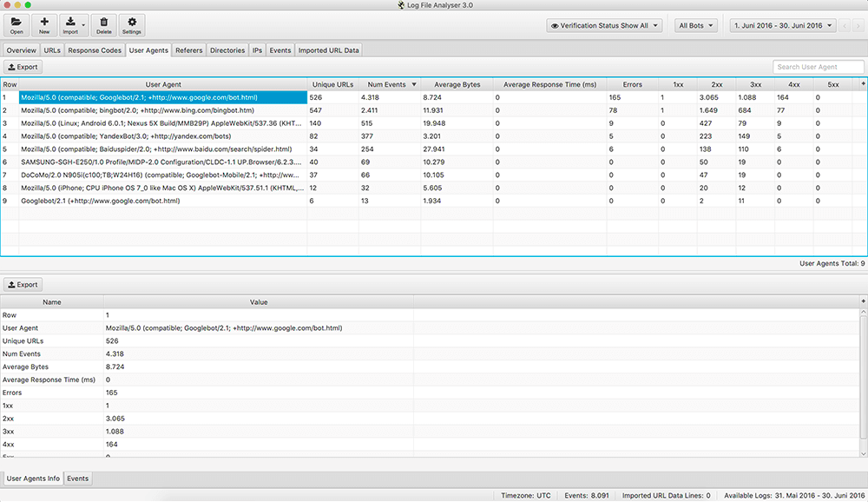Viewport: 868px width, 502px height.
Task: Click Export above the user agent table
Action: pyautogui.click(x=23, y=67)
